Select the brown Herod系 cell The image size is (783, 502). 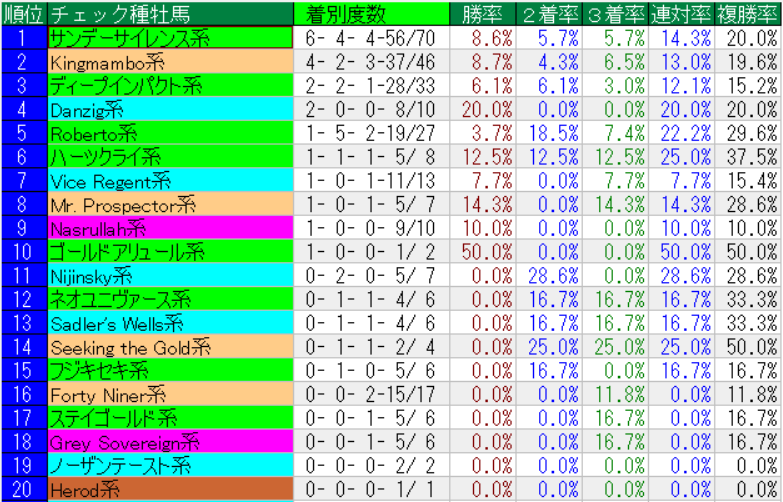point(170,490)
